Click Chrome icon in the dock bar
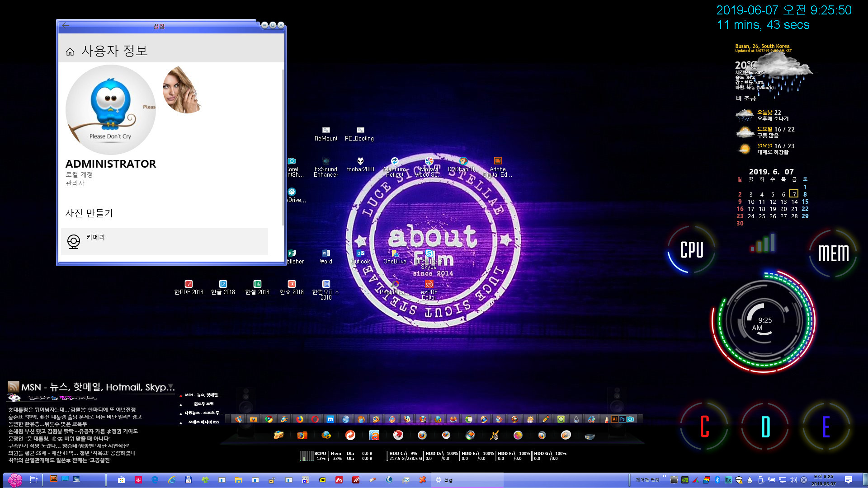The width and height of the screenshot is (868, 488). (x=269, y=419)
